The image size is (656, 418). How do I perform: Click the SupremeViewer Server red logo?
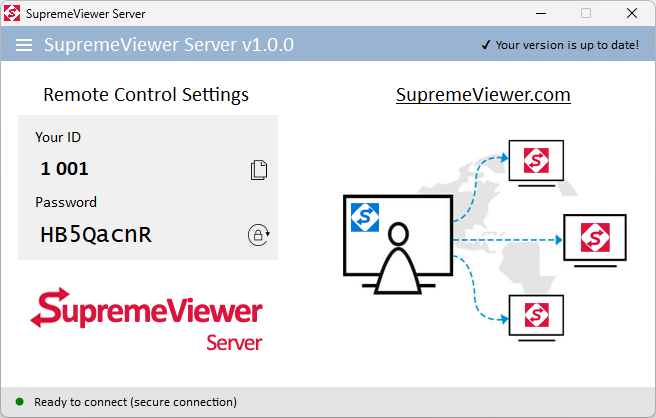146,319
